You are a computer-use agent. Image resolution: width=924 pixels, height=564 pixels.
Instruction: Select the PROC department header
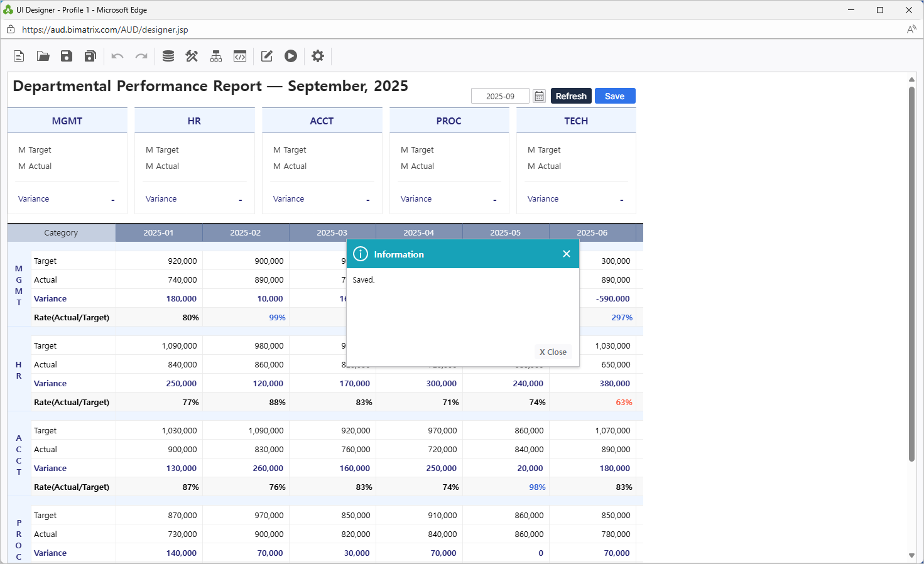448,121
